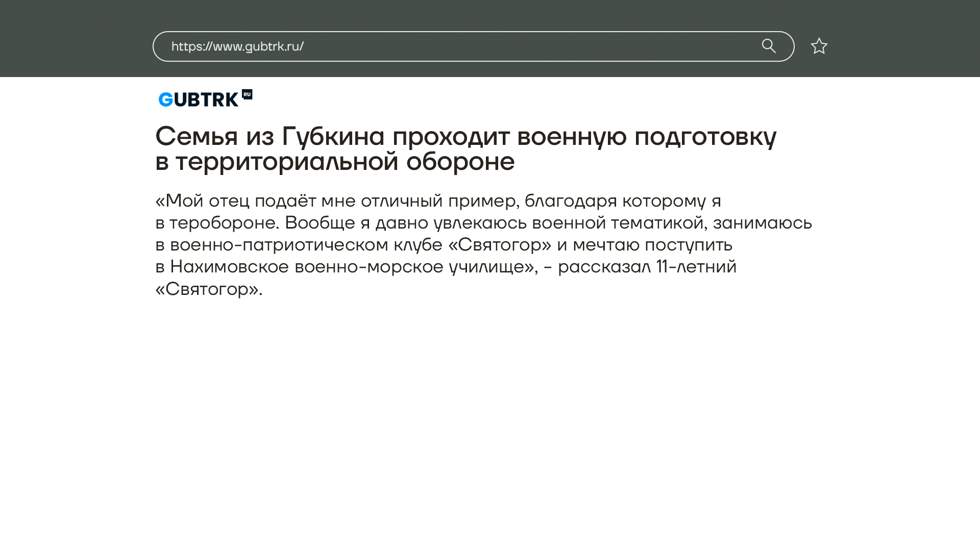Bookmark the page with the star icon
The width and height of the screenshot is (980, 551).
819,46
